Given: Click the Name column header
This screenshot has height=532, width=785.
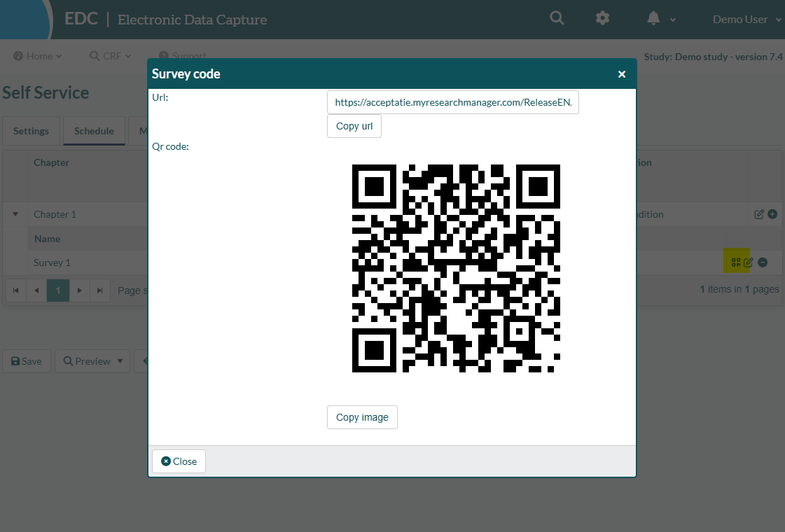Looking at the screenshot, I should click(x=48, y=239).
